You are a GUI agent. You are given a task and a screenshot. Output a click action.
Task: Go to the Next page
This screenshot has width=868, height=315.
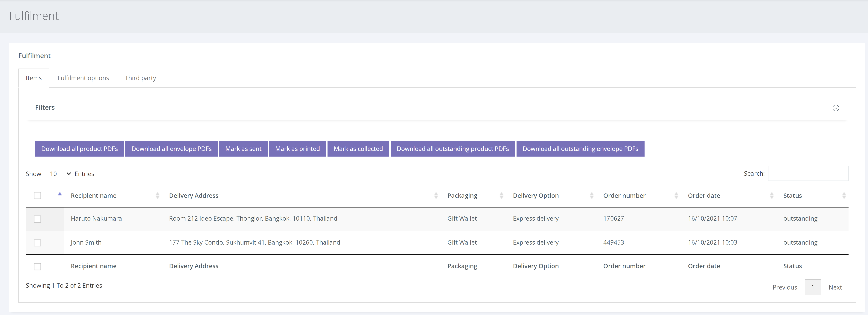835,287
